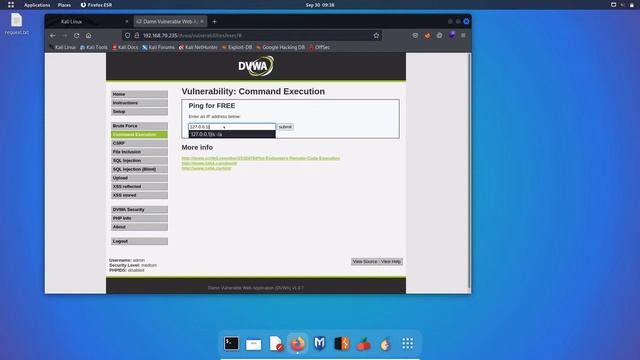Open the Kali Docs bookmark
This screenshot has width=640, height=360.
(x=125, y=47)
